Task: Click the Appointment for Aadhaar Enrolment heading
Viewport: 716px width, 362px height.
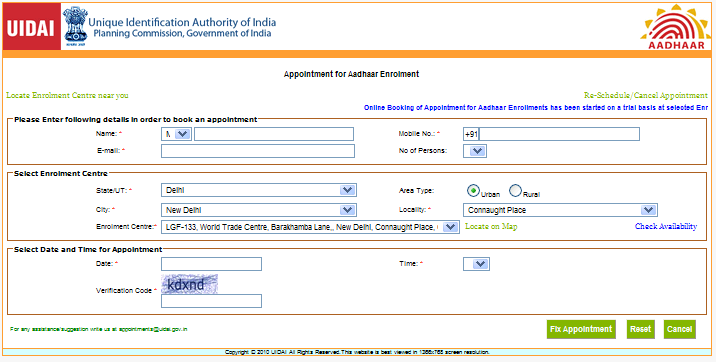Action: tap(351, 74)
